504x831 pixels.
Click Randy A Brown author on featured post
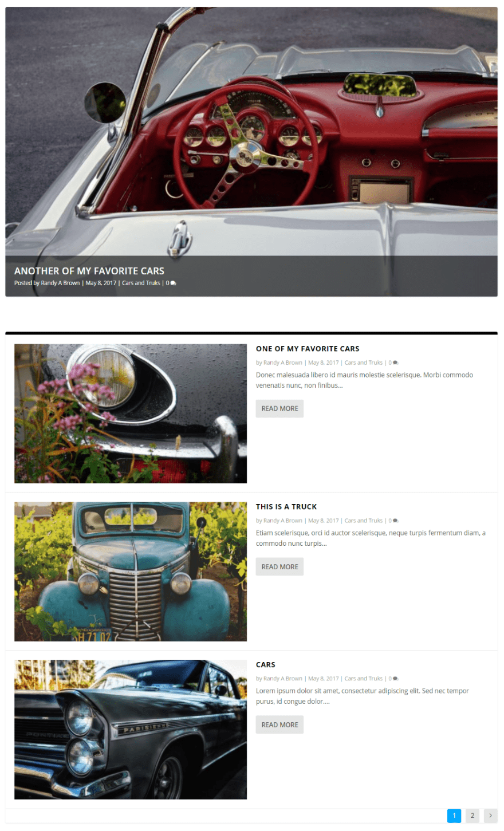coord(60,283)
